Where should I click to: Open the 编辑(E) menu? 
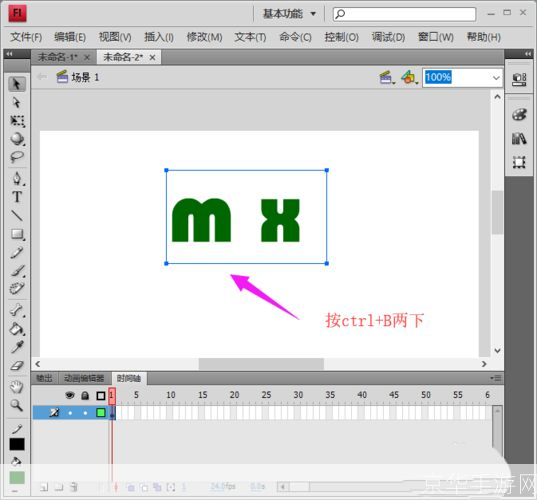coord(70,37)
